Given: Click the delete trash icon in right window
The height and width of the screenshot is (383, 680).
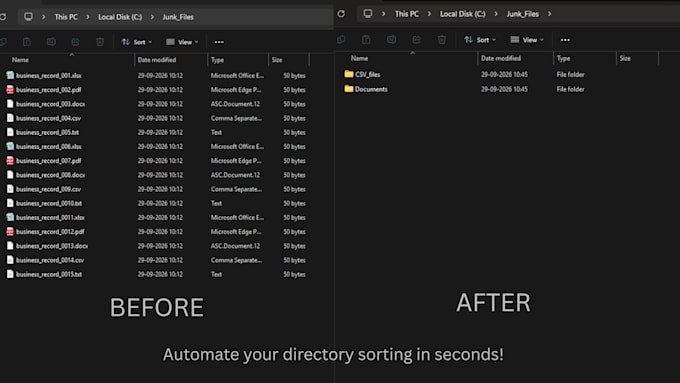Looking at the screenshot, I should point(441,39).
